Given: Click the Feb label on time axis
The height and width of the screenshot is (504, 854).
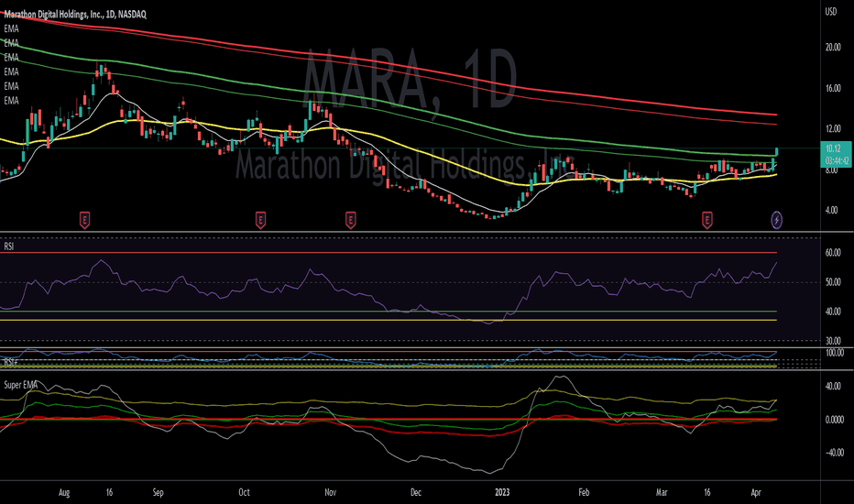Looking at the screenshot, I should (x=584, y=493).
